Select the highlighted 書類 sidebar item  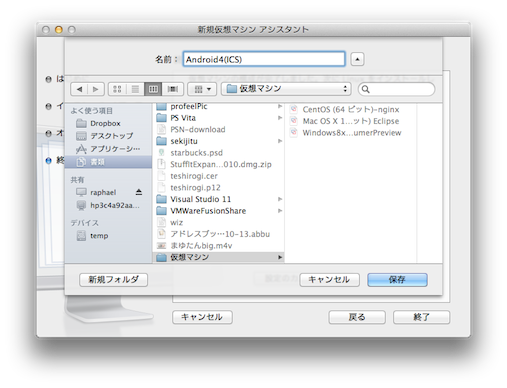[x=108, y=162]
